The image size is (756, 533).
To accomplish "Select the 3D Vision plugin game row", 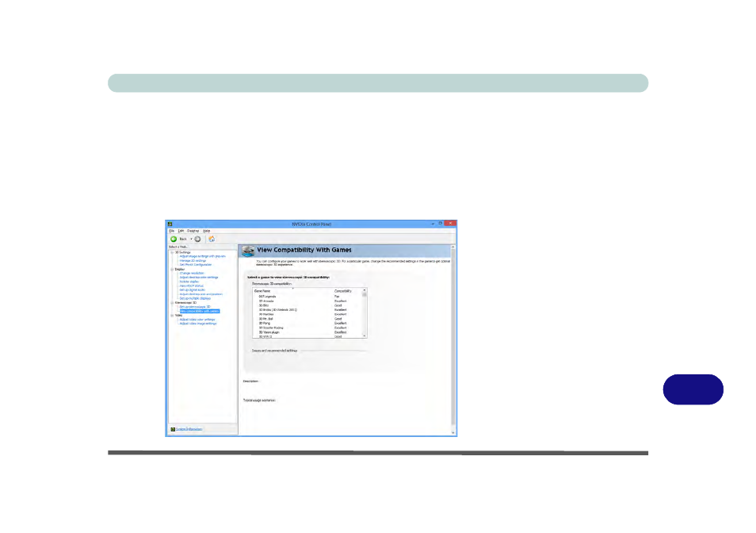I will point(307,332).
